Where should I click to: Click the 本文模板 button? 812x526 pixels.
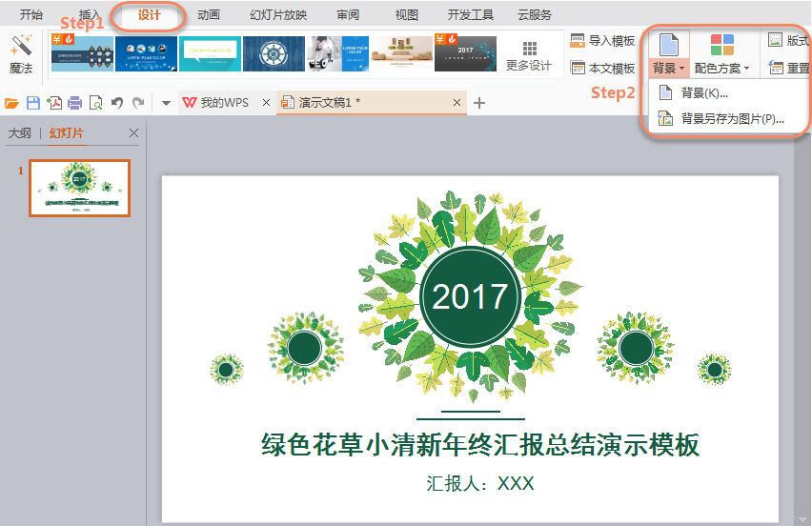pos(602,69)
